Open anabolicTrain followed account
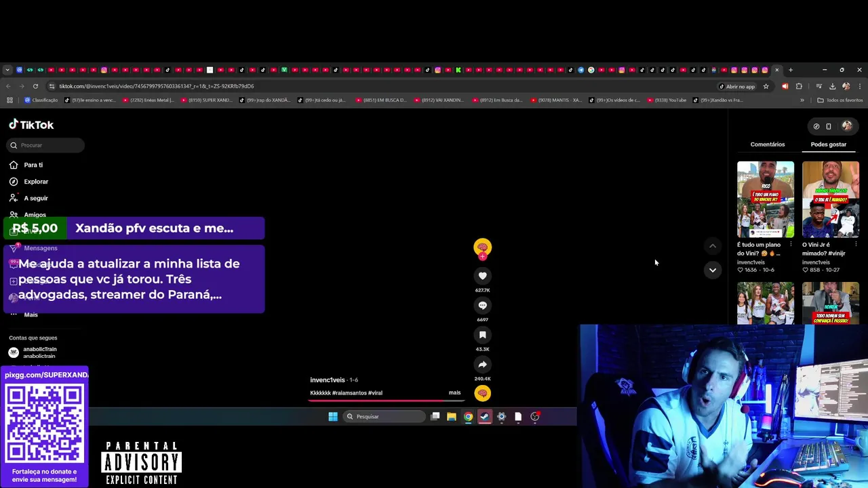This screenshot has width=868, height=488. coord(39,352)
